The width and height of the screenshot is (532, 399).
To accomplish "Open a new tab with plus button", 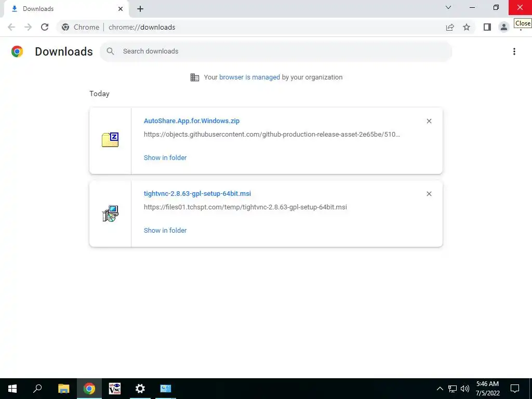I will click(140, 9).
